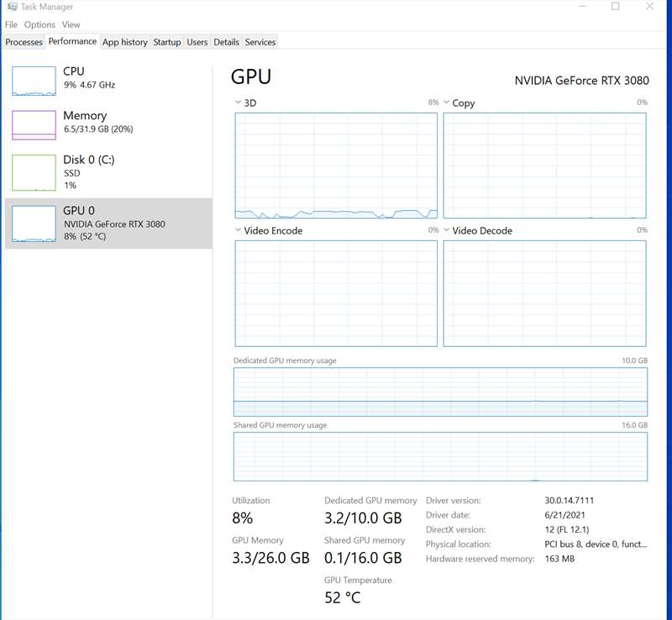Click the Task Manager app icon
This screenshot has width=672, height=620.
(12, 7)
